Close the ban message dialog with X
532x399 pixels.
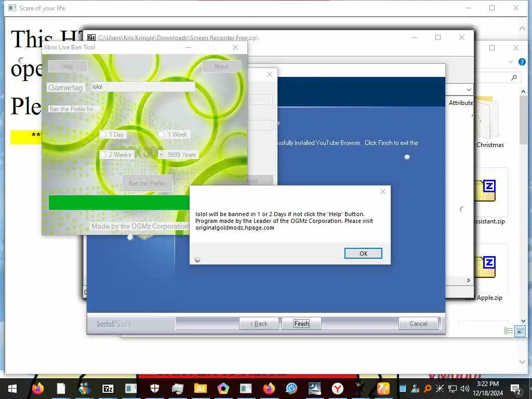(383, 192)
